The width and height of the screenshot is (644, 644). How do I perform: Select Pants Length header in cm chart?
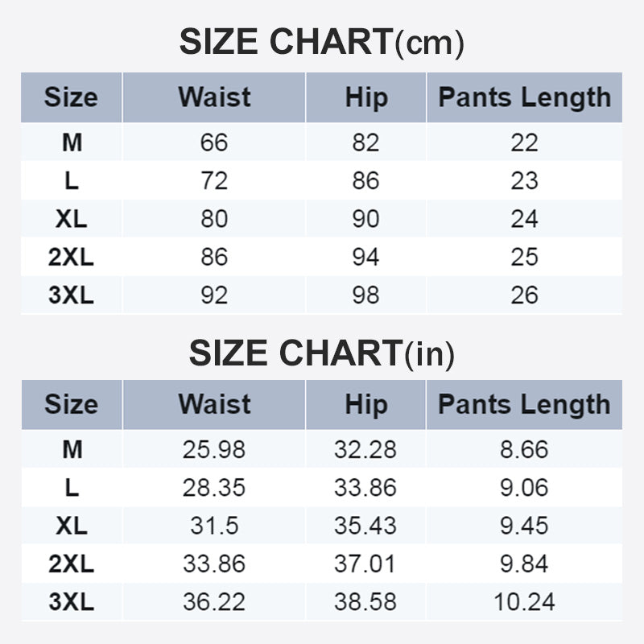pyautogui.click(x=524, y=97)
